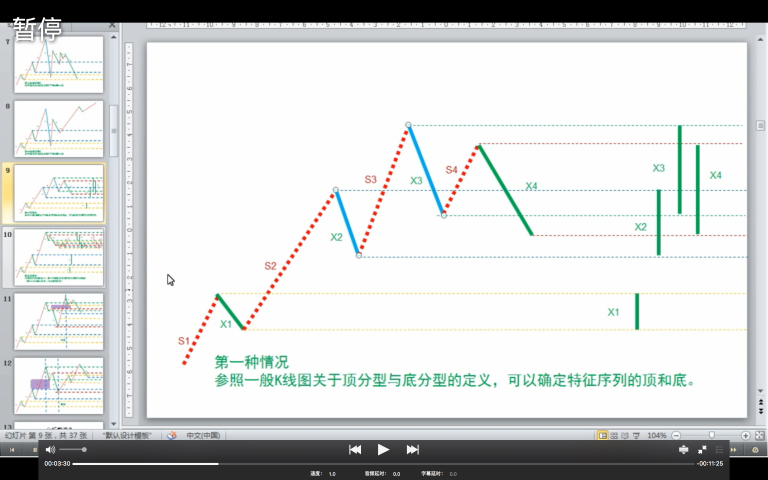The height and width of the screenshot is (480, 768).
Task: Click the zoom in plus button
Action: point(746,436)
